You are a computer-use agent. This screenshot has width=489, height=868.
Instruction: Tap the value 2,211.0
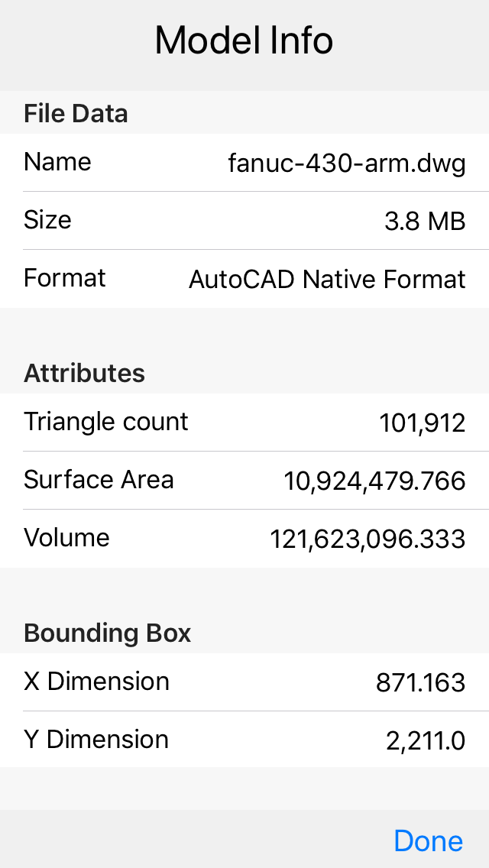[428, 739]
